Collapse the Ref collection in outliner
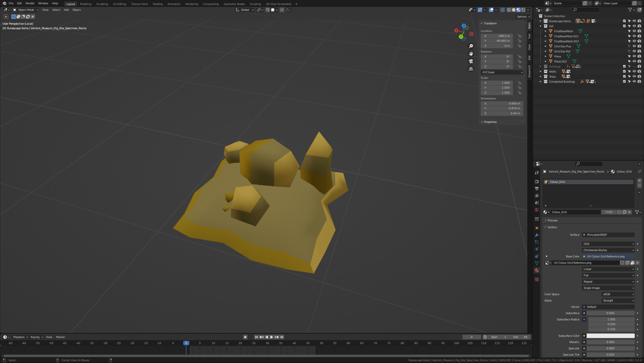 pyautogui.click(x=541, y=26)
